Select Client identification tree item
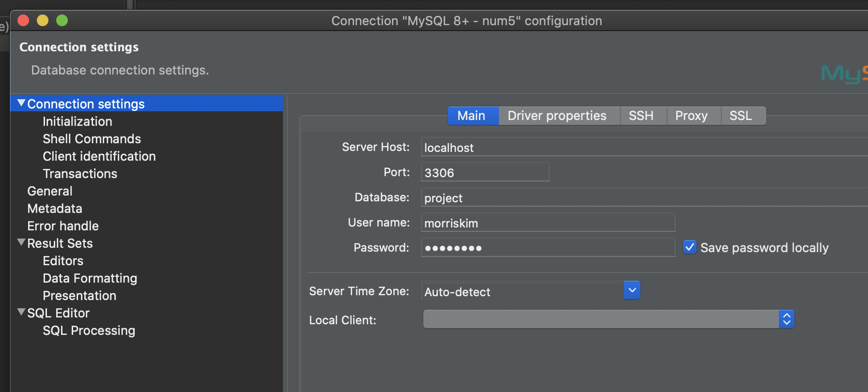Screen dimensions: 868x392 point(99,156)
